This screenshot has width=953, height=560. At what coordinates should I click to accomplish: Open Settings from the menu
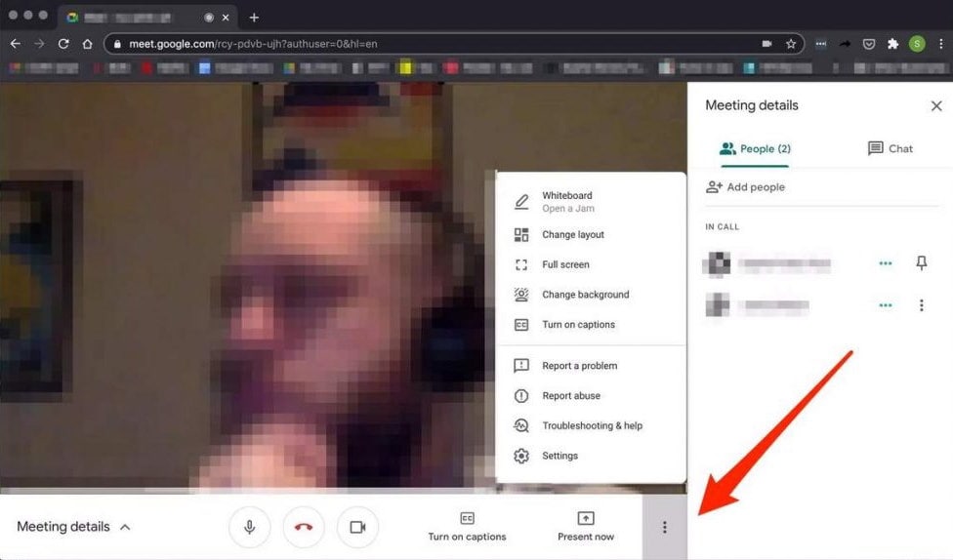point(590,456)
